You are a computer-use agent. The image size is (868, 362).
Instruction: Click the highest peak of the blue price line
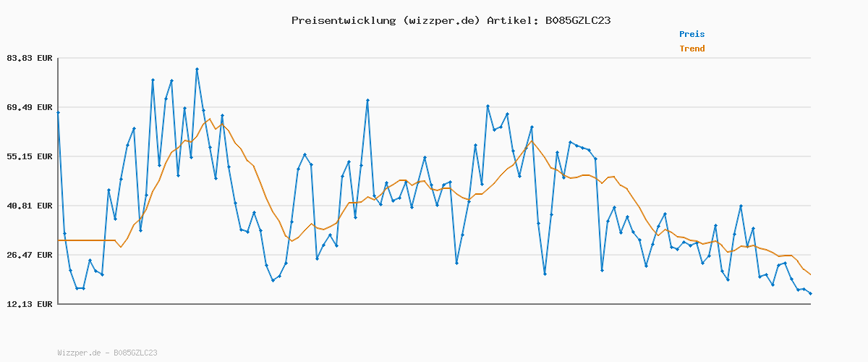pos(197,69)
